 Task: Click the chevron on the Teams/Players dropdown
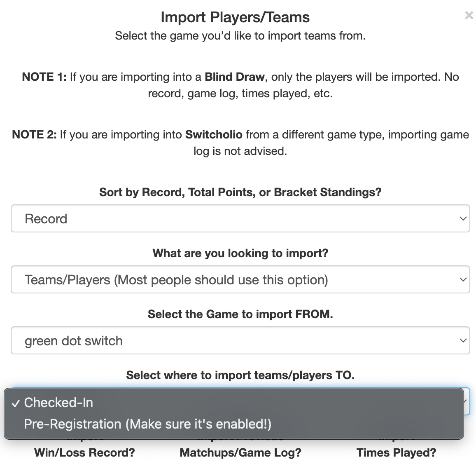click(463, 279)
